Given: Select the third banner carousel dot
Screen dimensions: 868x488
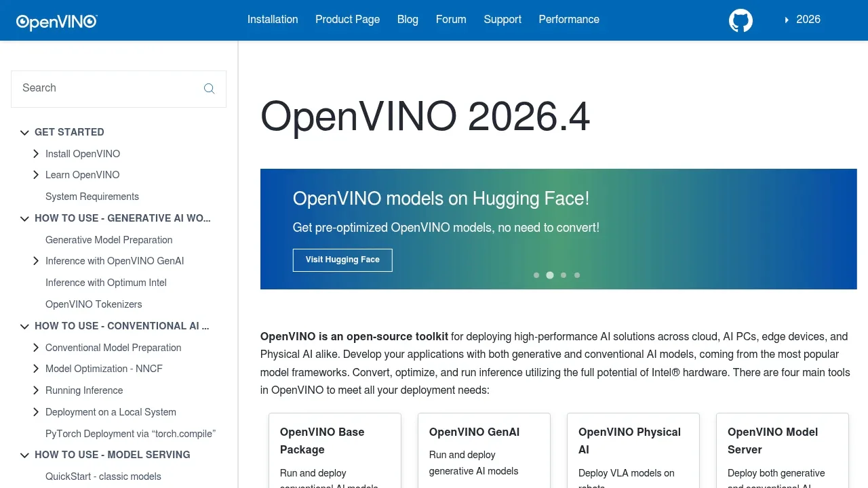Looking at the screenshot, I should [x=564, y=275].
